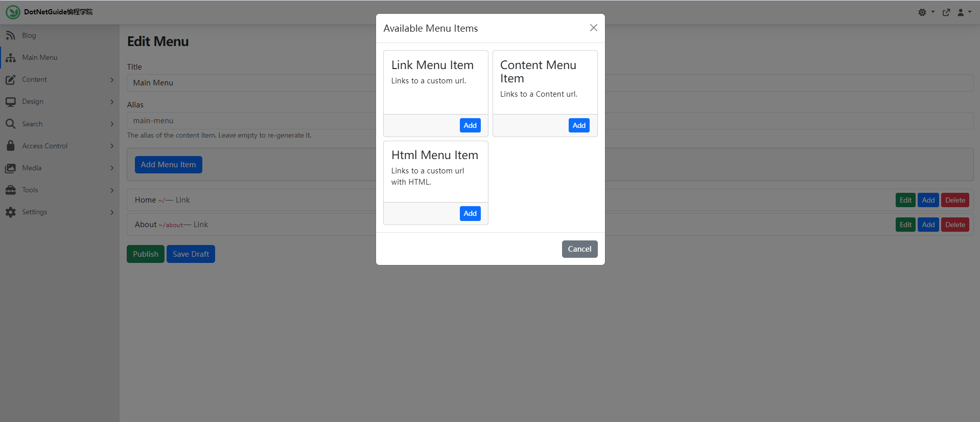
Task: Click the Blog RSS icon in sidebar
Action: click(10, 35)
